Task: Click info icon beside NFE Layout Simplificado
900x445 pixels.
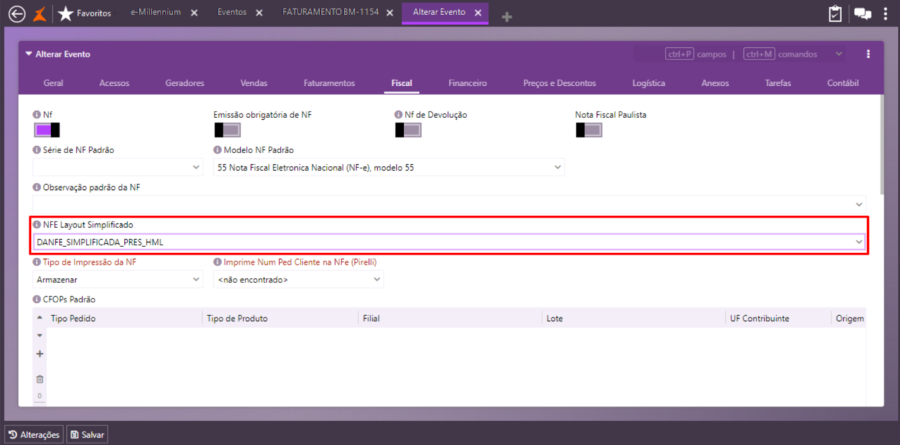Action: (x=37, y=225)
